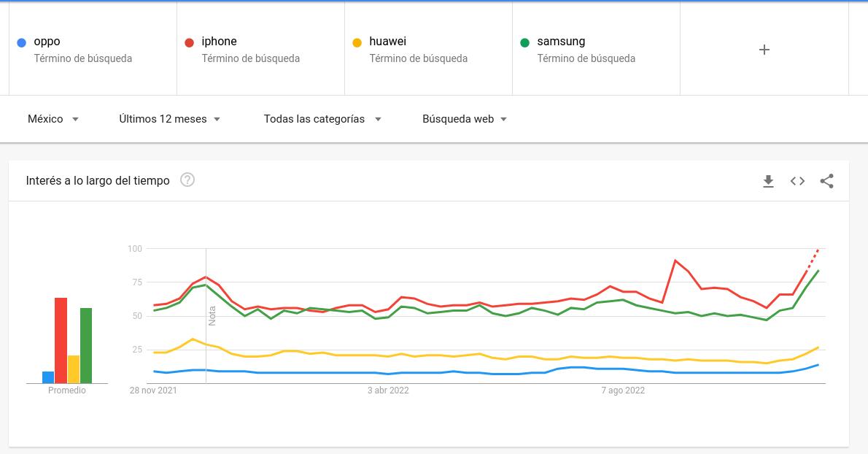868x454 pixels.
Task: Expand the Búsqueda web search type dropdown
Action: click(x=464, y=119)
